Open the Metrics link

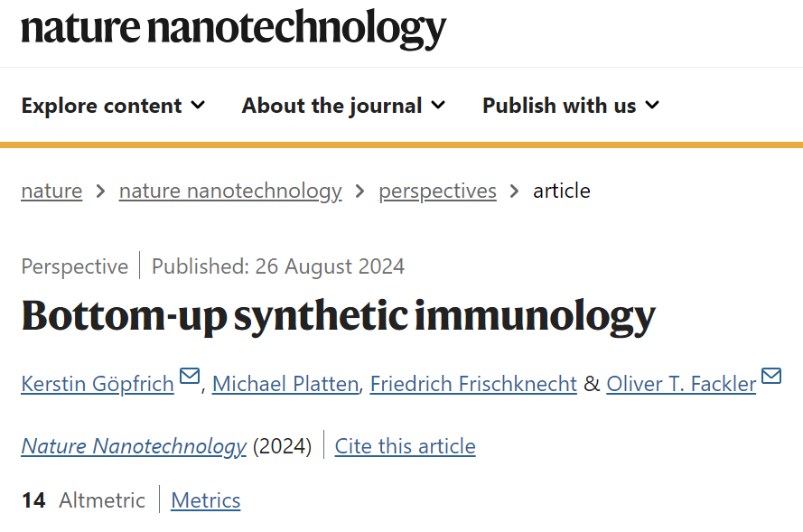[205, 500]
